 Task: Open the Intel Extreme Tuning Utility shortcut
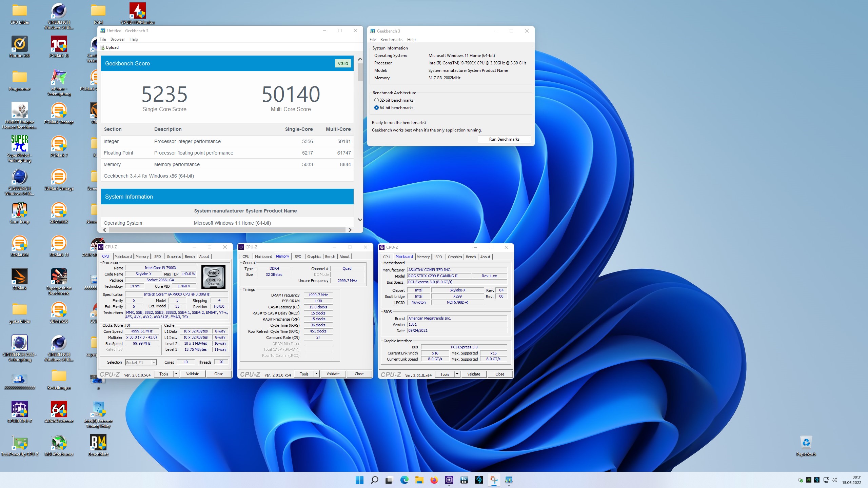[98, 414]
